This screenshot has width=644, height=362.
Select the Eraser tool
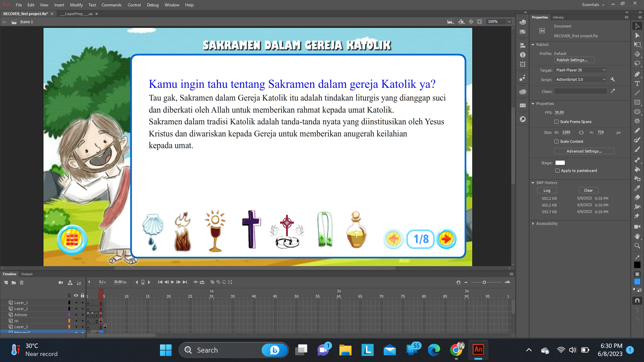(x=637, y=197)
